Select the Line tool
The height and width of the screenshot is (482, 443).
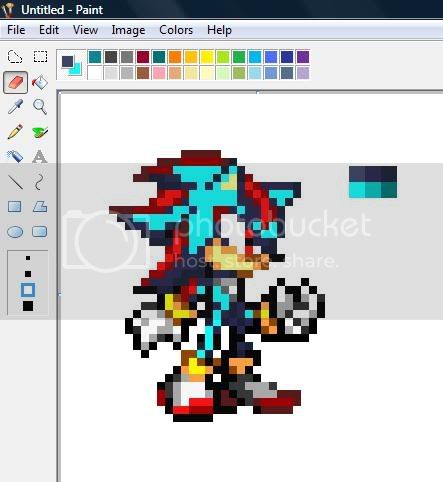pyautogui.click(x=15, y=182)
